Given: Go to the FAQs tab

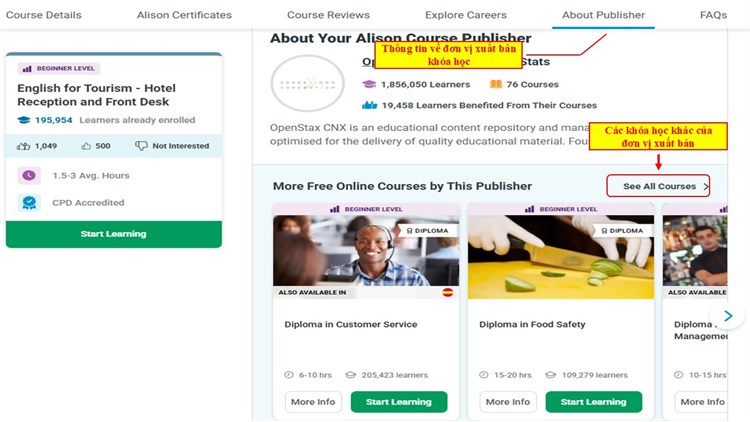Looking at the screenshot, I should point(713,15).
